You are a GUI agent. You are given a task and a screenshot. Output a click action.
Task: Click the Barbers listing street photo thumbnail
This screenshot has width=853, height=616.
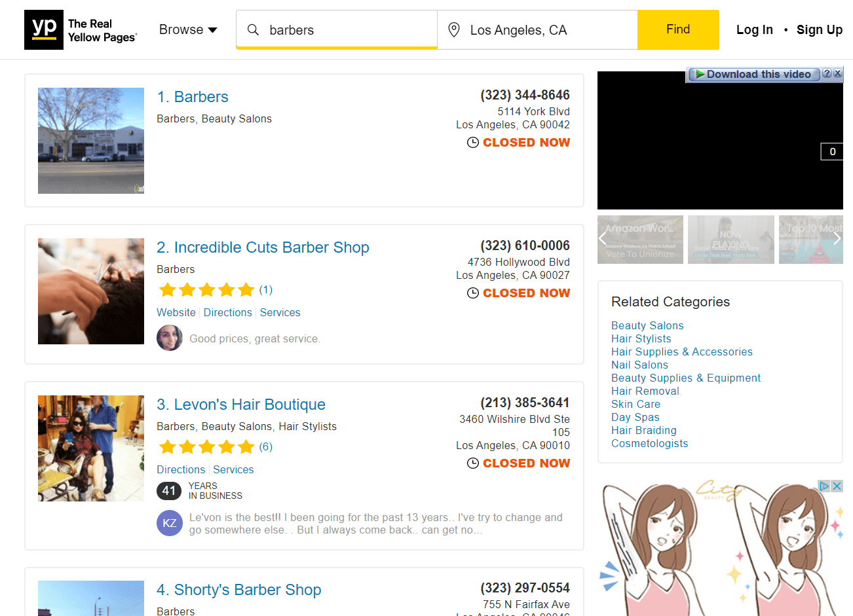pyautogui.click(x=91, y=141)
